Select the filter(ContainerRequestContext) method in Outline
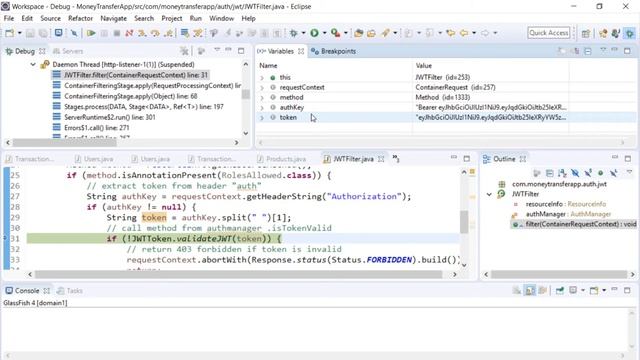This screenshot has width=640, height=360. [574, 224]
